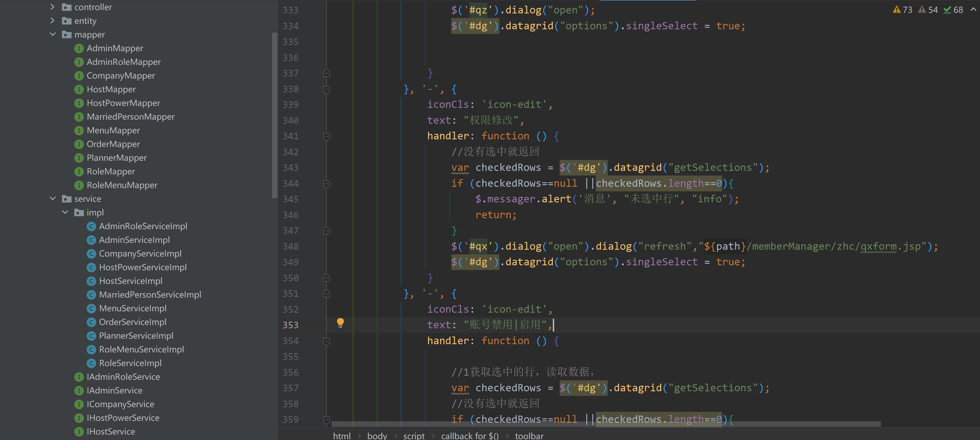The height and width of the screenshot is (440, 980).
Task: Click the editor horizontal scrollbar
Action: (x=606, y=424)
